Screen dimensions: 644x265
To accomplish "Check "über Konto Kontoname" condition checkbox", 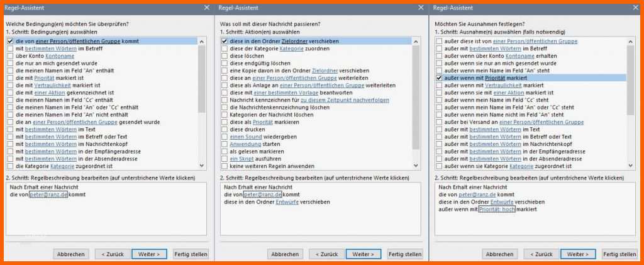I will [x=10, y=56].
